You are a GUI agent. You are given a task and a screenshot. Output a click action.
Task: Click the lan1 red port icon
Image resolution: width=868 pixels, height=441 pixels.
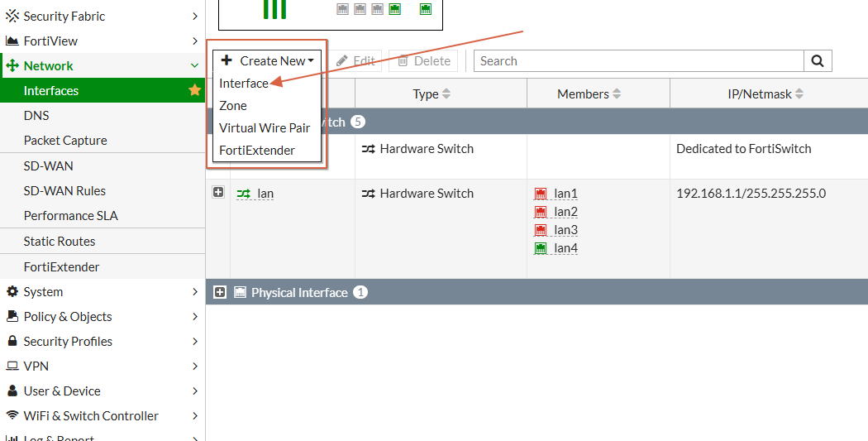point(541,194)
